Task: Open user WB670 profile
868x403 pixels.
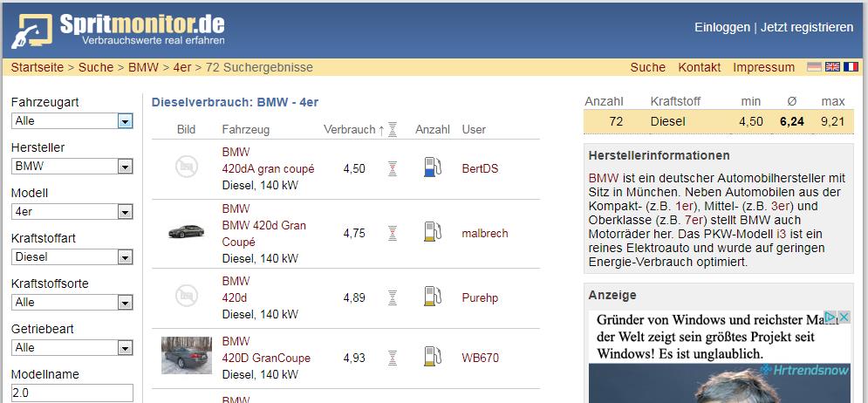Action: [x=481, y=359]
